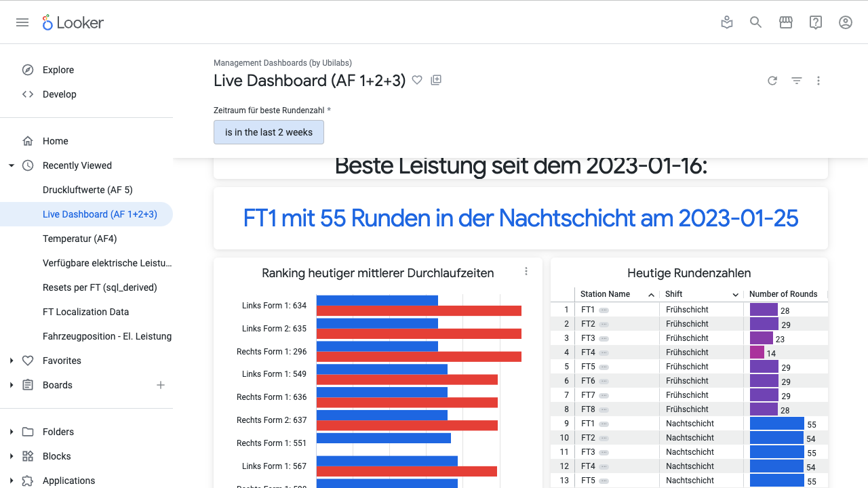Click the Number of Rounds column header
868x488 pixels.
783,294
